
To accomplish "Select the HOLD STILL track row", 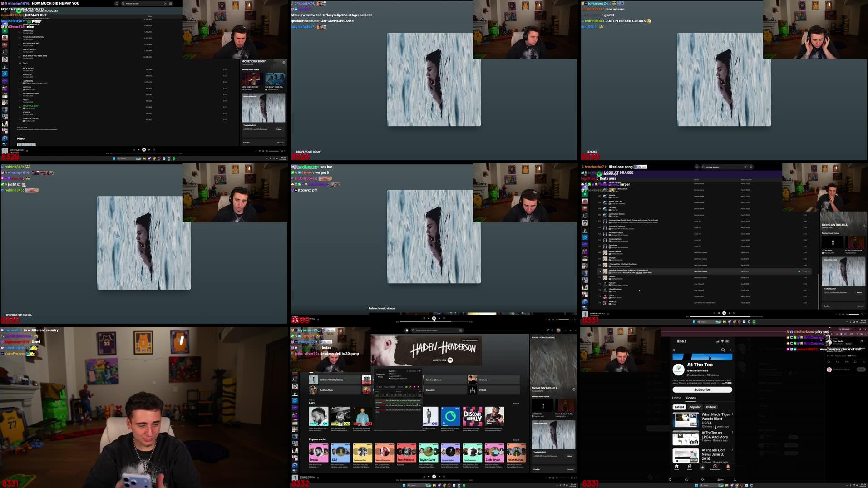I will coord(123,75).
